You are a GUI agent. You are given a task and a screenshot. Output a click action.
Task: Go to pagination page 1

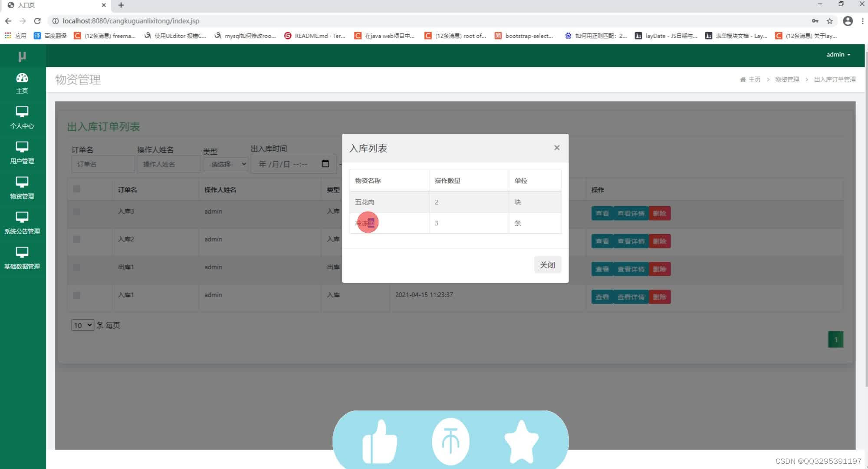[835, 340]
